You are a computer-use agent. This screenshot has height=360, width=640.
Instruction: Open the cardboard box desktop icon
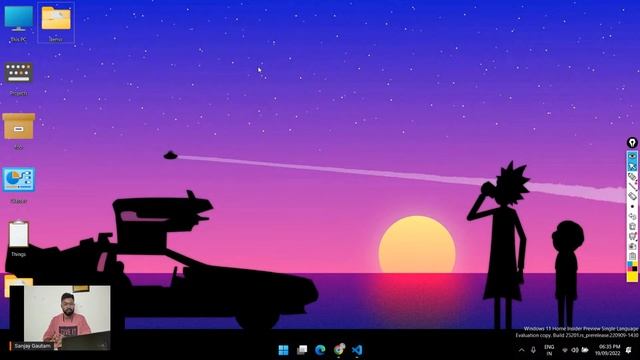click(18, 126)
